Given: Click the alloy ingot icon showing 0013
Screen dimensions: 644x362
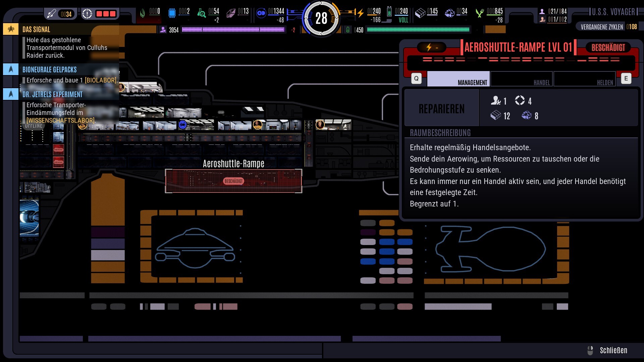Looking at the screenshot, I should [x=231, y=13].
